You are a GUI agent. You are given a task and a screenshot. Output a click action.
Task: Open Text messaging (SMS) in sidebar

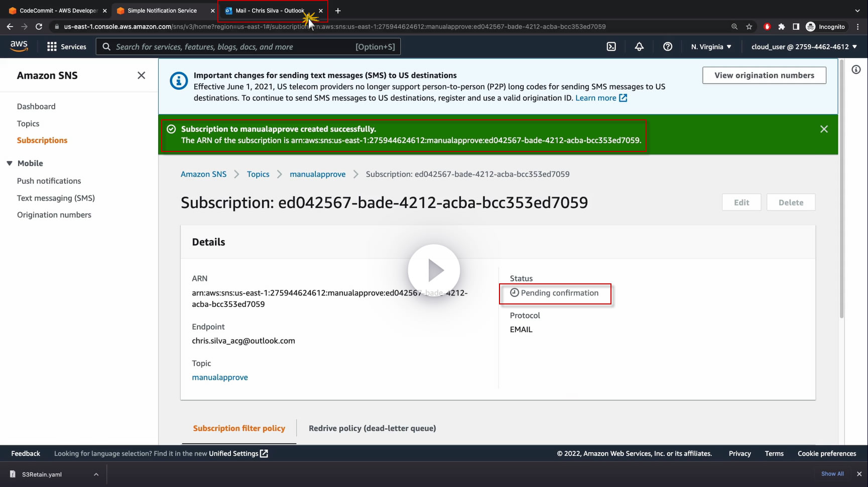pos(56,198)
